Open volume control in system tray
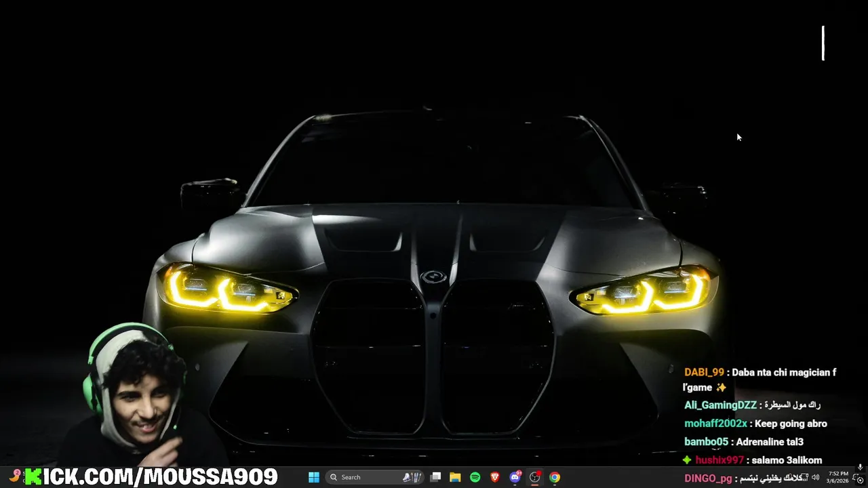This screenshot has width=868, height=488. click(x=814, y=477)
